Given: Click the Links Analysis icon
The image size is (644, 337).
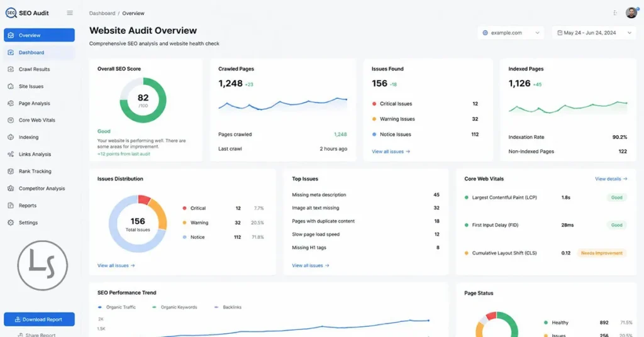Looking at the screenshot, I should point(11,154).
